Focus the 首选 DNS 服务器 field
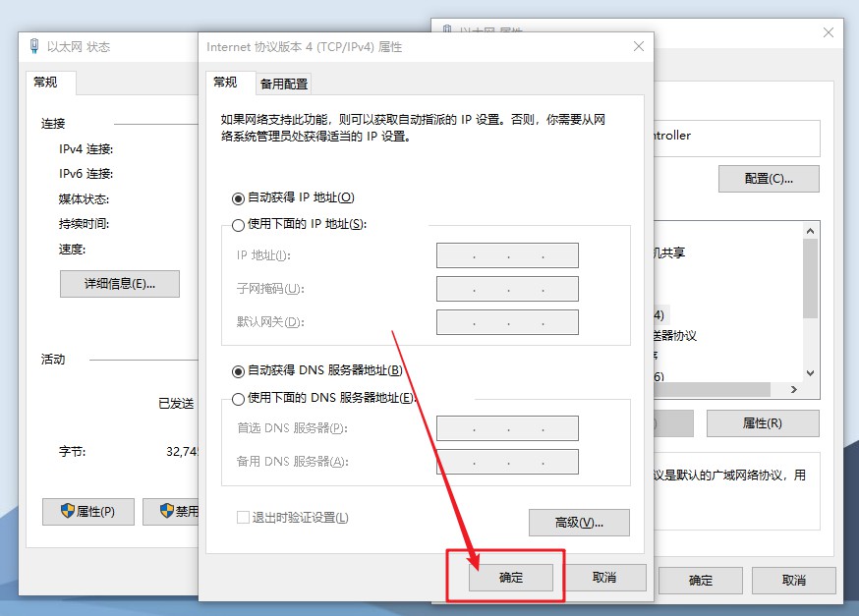Screen dimensions: 859x616 coord(507,427)
